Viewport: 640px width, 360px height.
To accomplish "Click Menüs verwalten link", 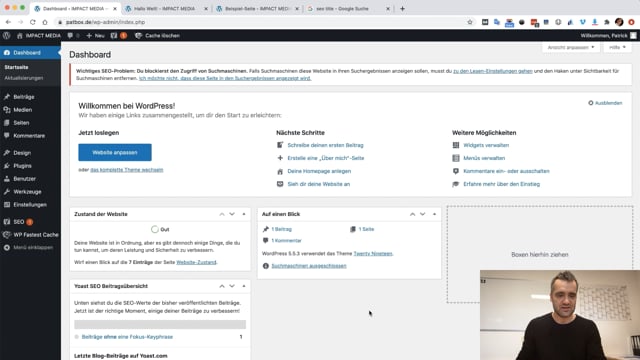I will click(x=484, y=158).
